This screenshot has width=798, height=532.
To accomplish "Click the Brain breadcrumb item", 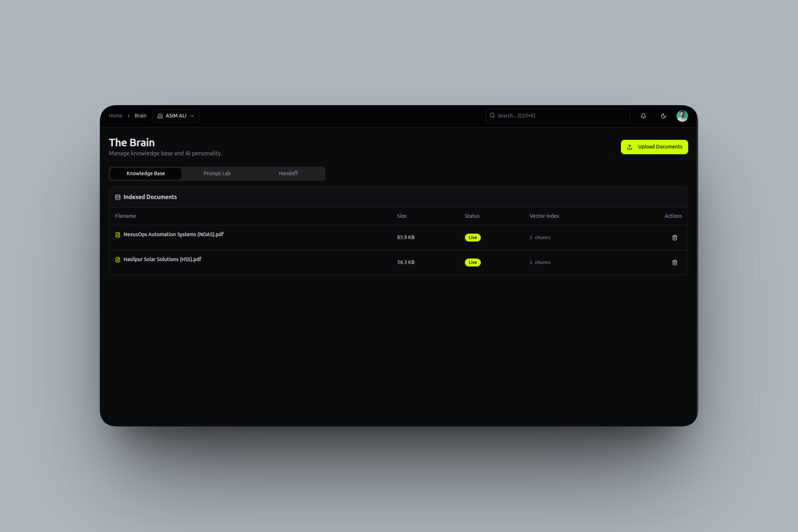I will pos(140,116).
